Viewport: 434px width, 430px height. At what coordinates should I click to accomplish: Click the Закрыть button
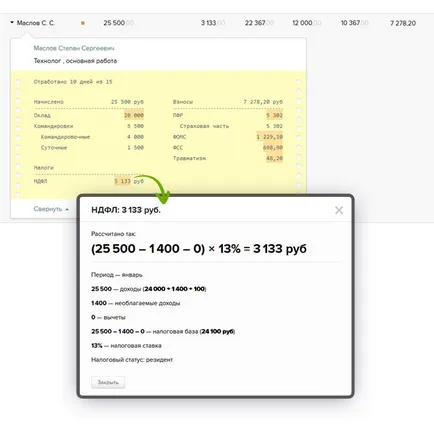pos(108,382)
